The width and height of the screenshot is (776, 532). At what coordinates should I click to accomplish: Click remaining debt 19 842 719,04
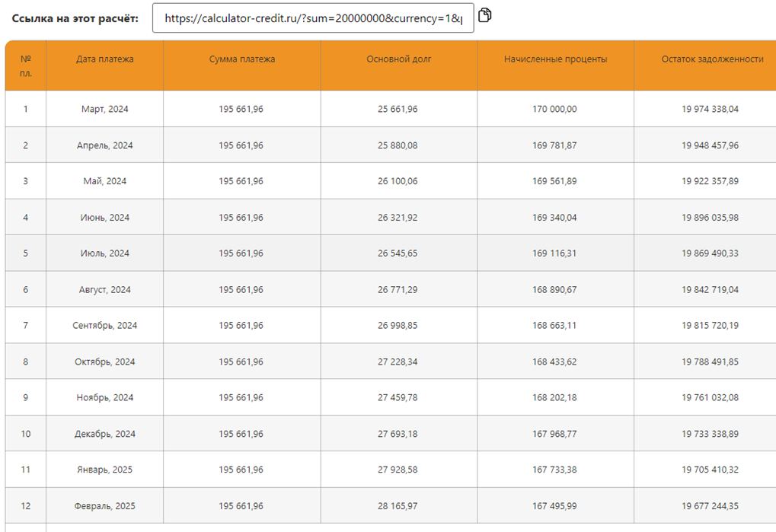tap(711, 290)
